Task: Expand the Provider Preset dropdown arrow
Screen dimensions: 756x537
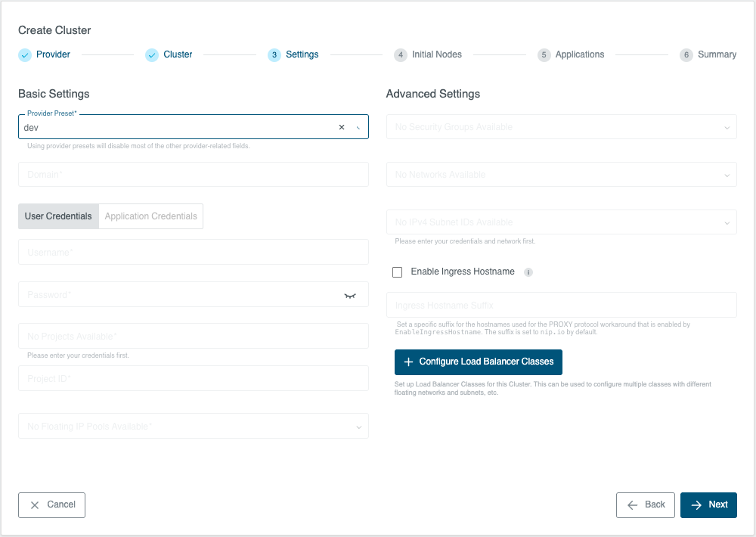Action: point(358,128)
